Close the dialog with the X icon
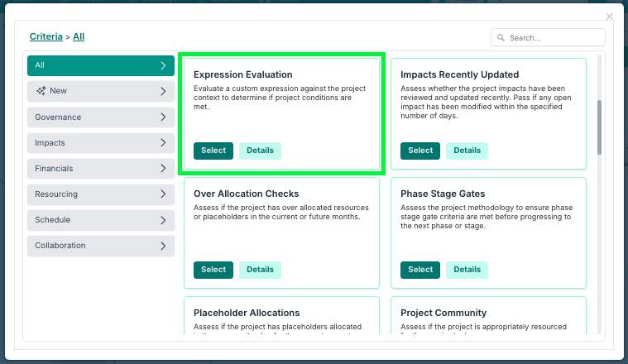 coord(610,16)
